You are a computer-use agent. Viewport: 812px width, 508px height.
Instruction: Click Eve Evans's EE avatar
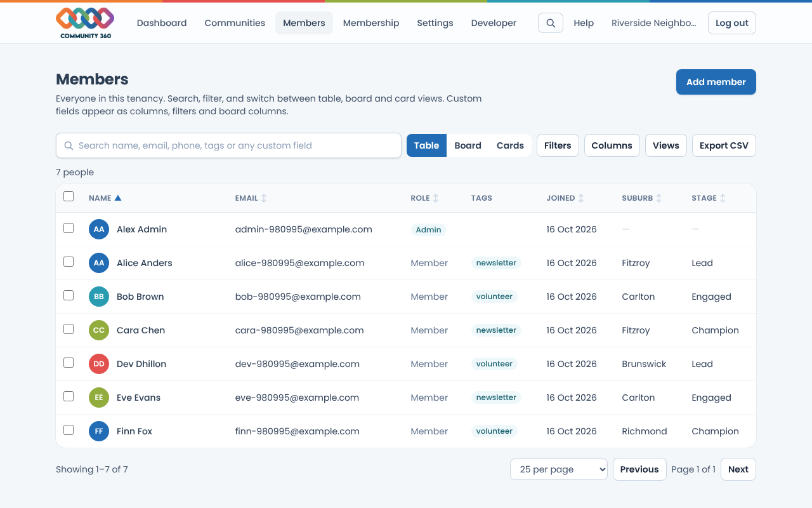pyautogui.click(x=99, y=398)
